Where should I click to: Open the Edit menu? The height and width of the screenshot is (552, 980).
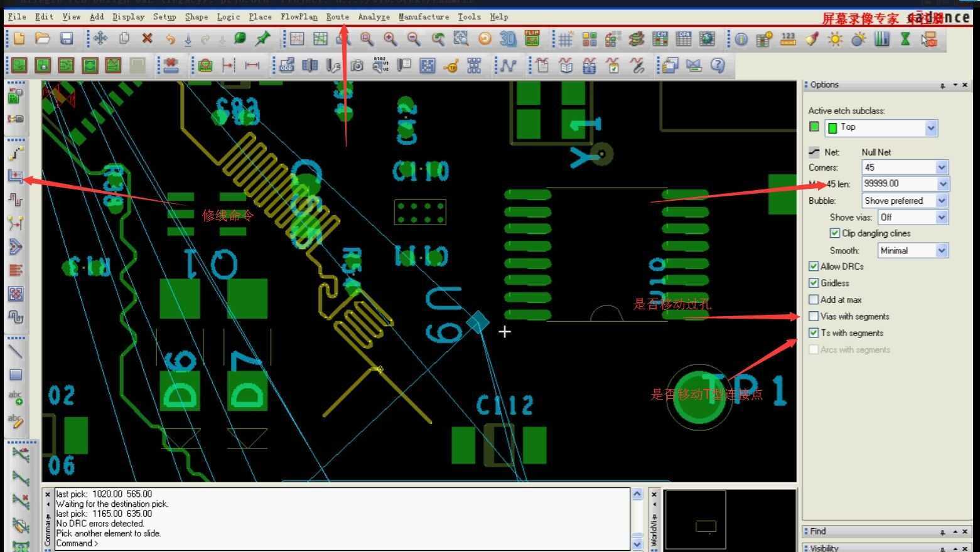tap(44, 17)
